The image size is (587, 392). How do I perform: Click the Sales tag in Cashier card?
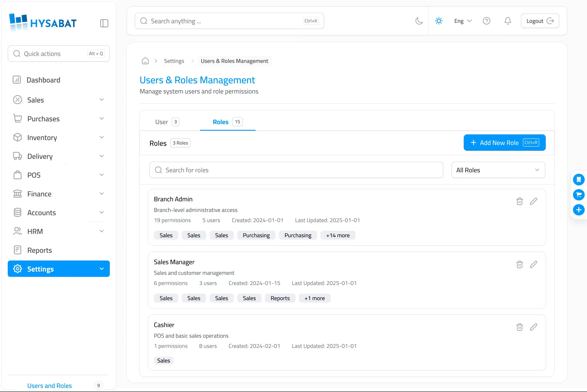pos(164,361)
